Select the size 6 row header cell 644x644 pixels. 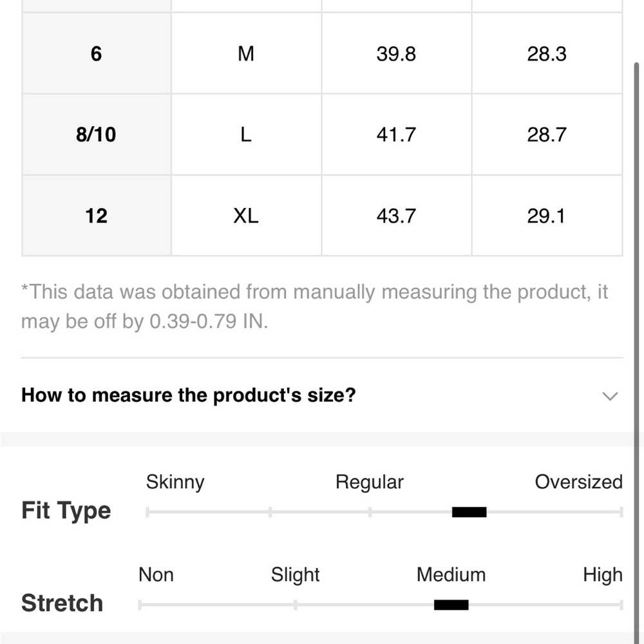pos(96,53)
